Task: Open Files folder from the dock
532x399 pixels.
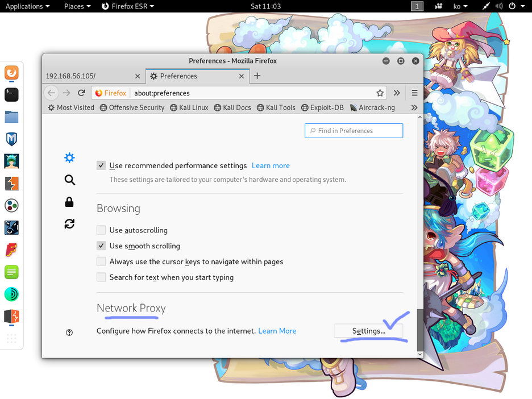Action: 11,117
